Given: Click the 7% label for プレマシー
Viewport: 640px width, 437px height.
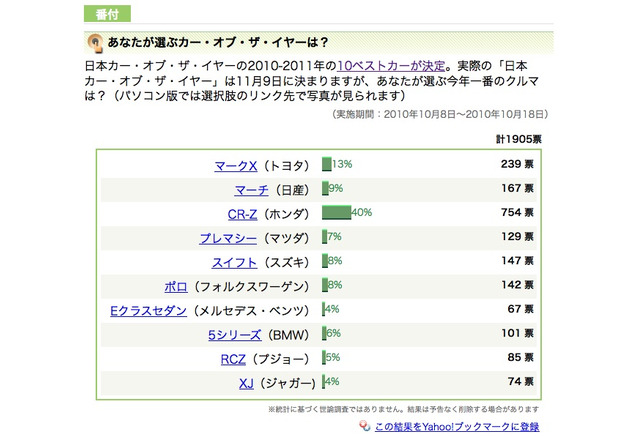Looking at the screenshot, I should click(x=334, y=237).
